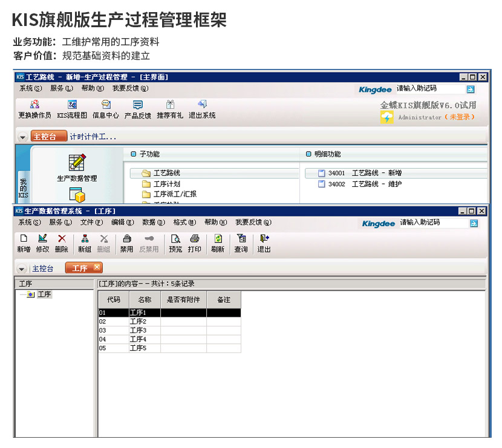Click 更换操作员 switch operator icon

(34, 105)
